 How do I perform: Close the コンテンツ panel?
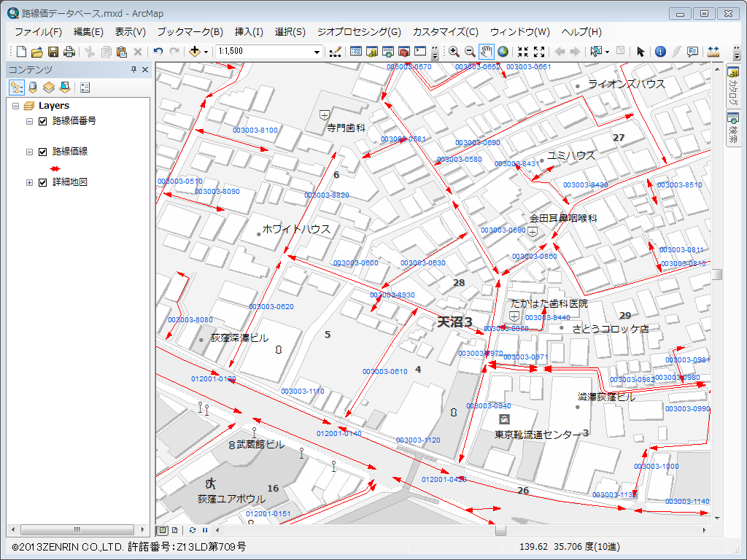coord(145,69)
